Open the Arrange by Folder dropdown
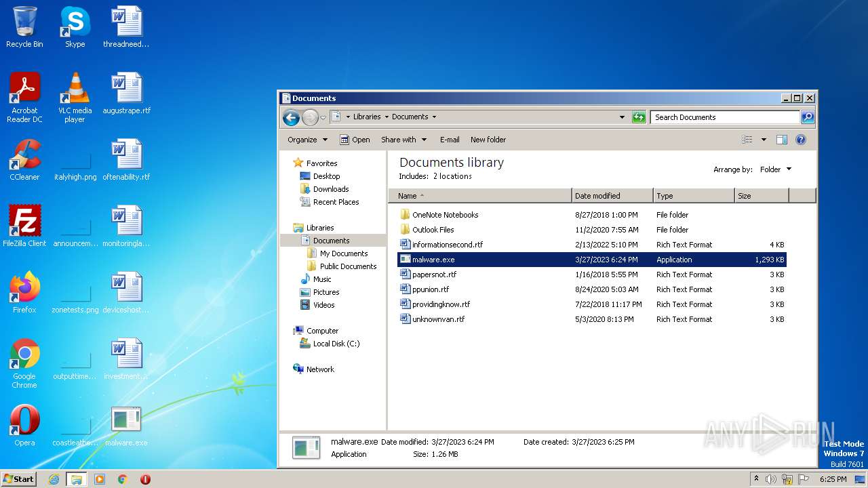Screen dimensions: 868x488 [x=775, y=169]
